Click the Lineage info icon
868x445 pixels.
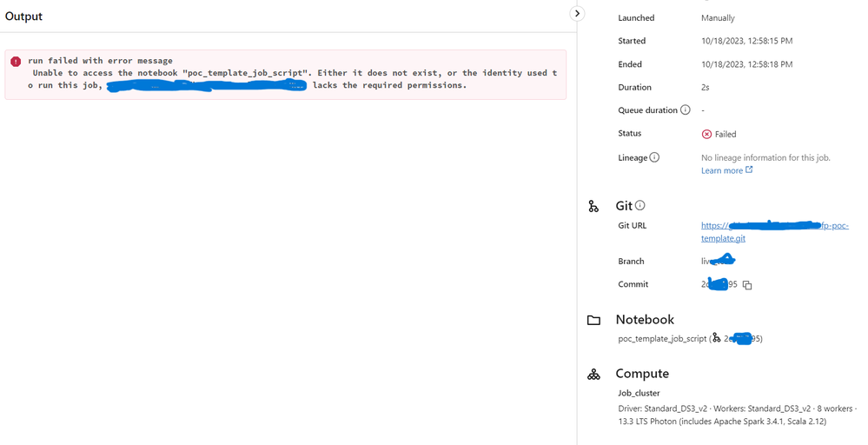[654, 157]
